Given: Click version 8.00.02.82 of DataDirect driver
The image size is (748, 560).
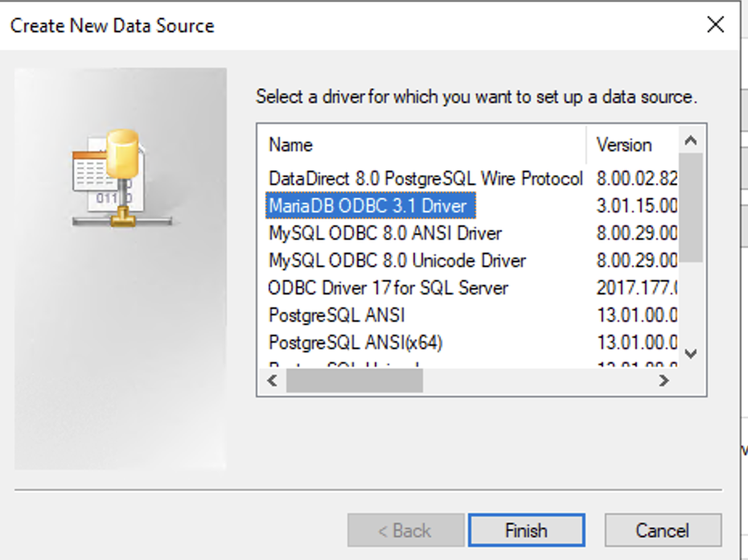Looking at the screenshot, I should [x=636, y=179].
